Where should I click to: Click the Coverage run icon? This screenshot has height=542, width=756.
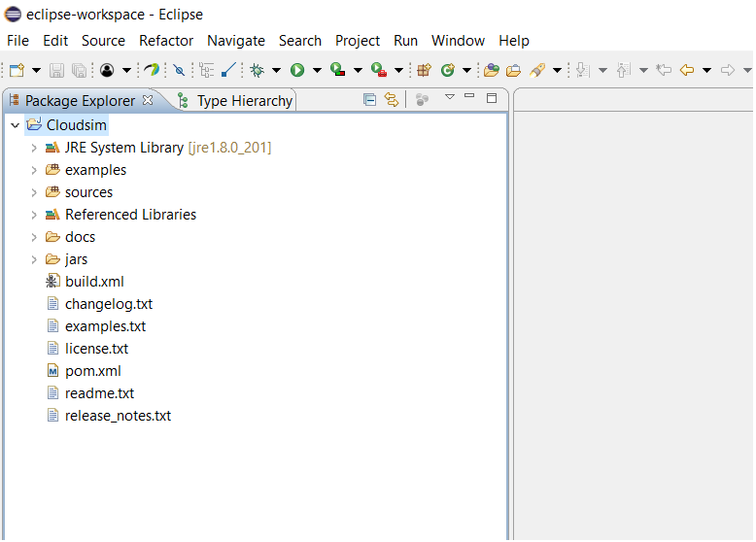[x=337, y=70]
